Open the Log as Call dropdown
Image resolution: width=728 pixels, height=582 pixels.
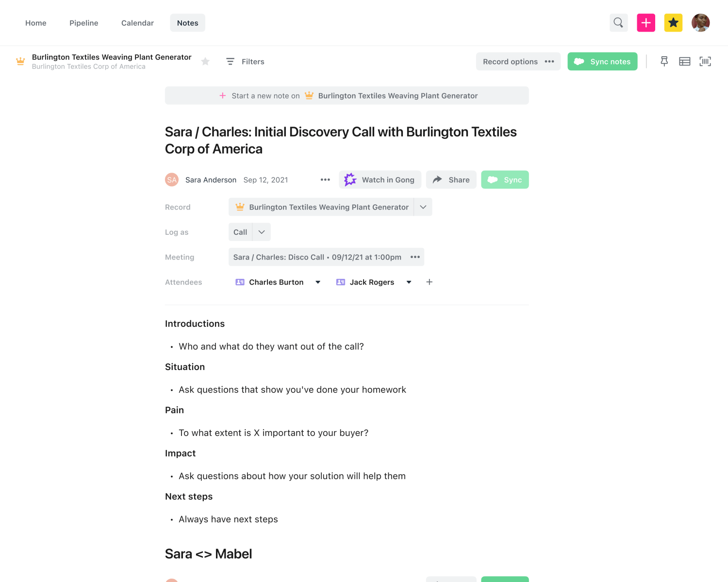(262, 232)
